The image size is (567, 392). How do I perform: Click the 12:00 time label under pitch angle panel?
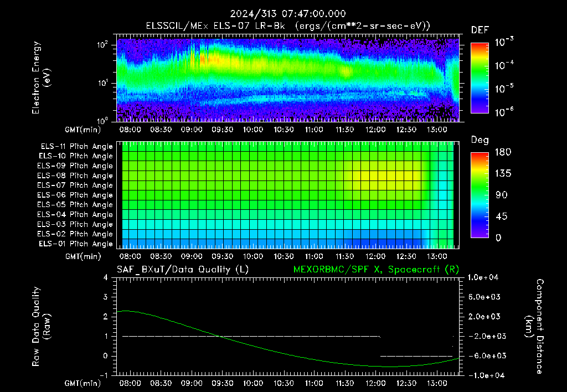pos(375,256)
